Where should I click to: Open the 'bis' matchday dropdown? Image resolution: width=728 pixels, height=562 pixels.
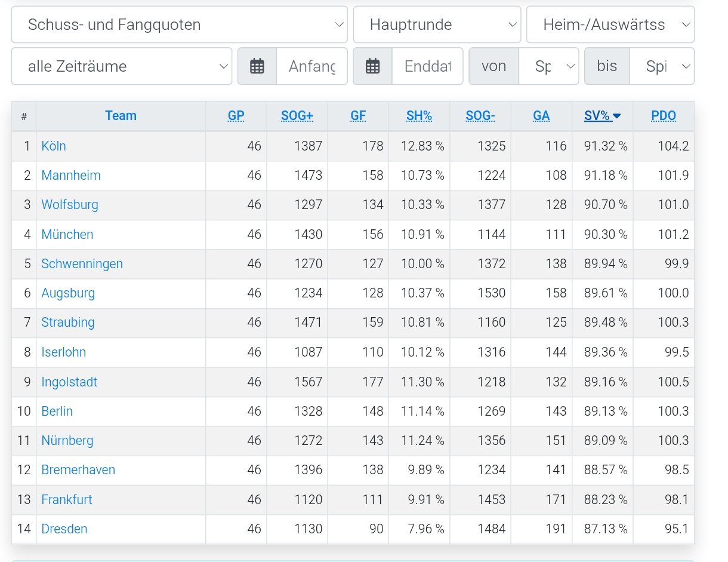click(x=661, y=66)
